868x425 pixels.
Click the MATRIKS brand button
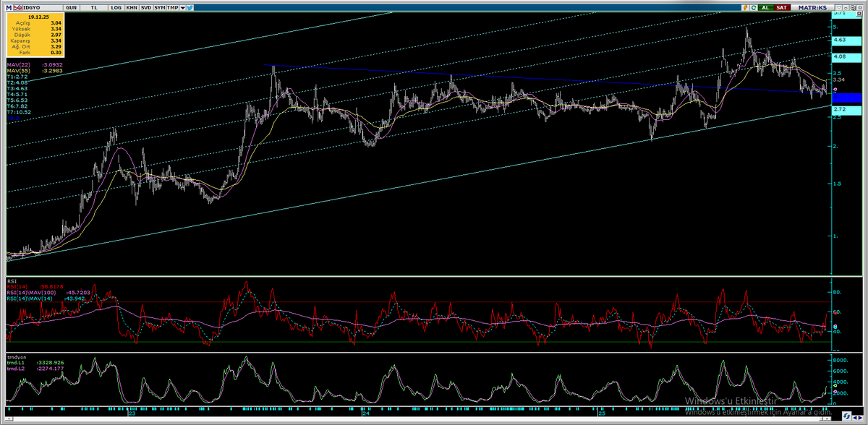(812, 8)
